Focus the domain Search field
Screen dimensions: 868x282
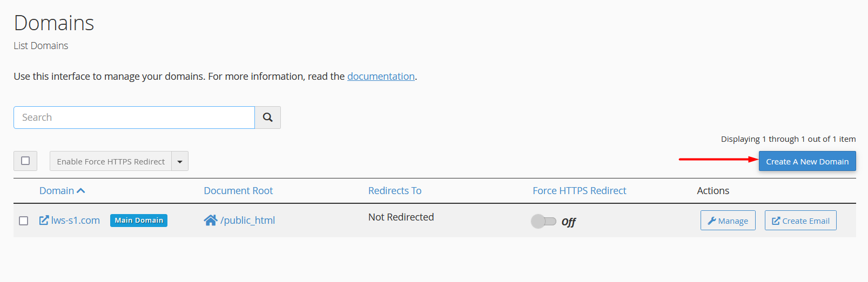click(134, 118)
